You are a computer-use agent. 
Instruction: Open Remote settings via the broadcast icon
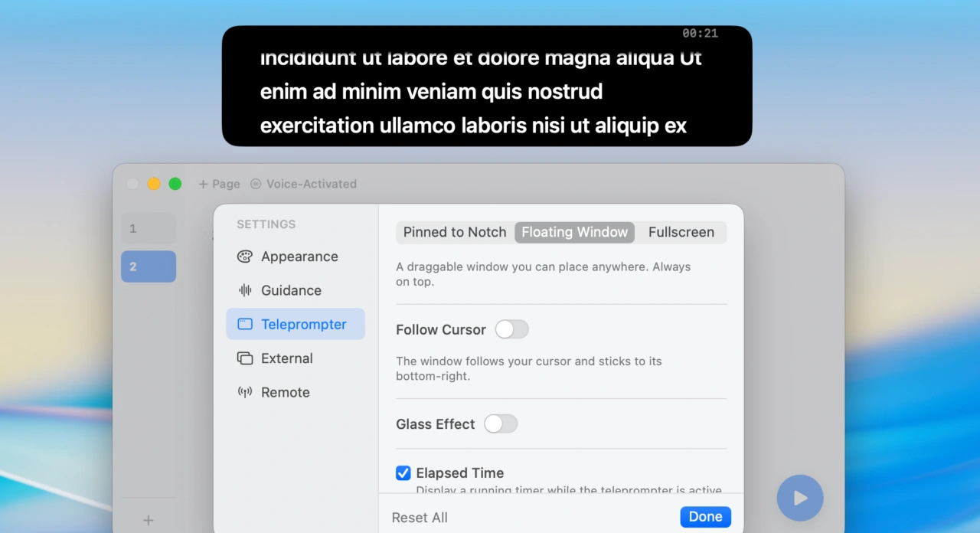243,392
